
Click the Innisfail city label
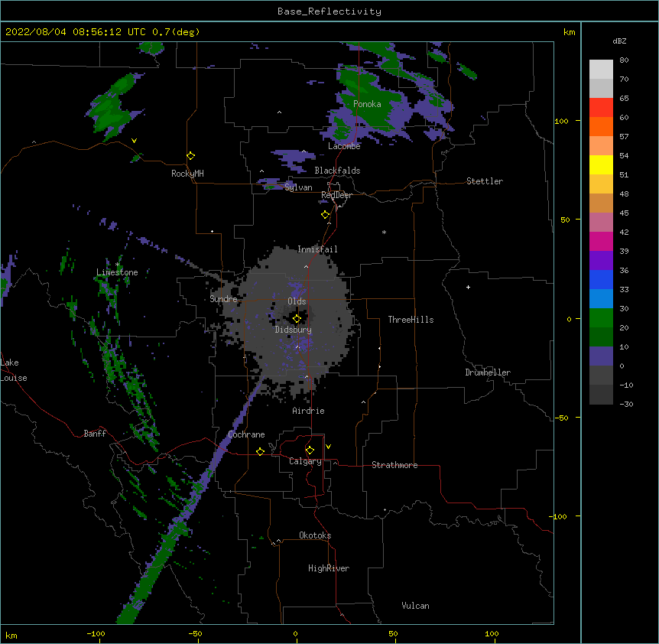click(x=317, y=249)
